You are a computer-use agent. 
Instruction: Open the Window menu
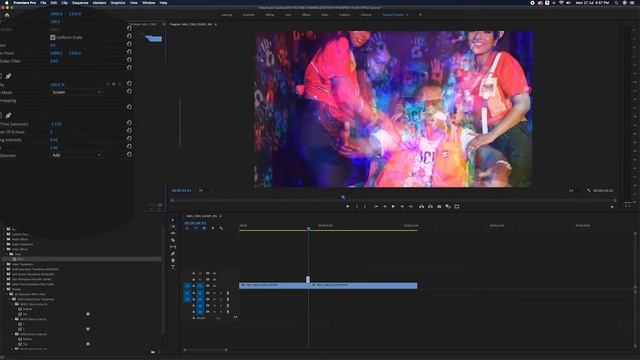point(149,3)
